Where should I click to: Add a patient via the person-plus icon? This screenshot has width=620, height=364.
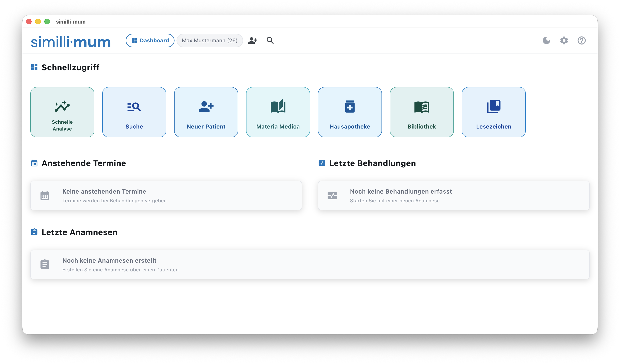point(252,41)
